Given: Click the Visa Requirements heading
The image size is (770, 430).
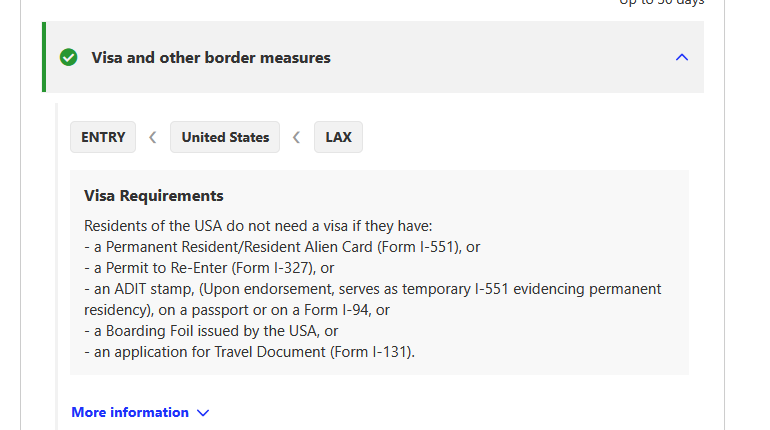Looking at the screenshot, I should [154, 195].
